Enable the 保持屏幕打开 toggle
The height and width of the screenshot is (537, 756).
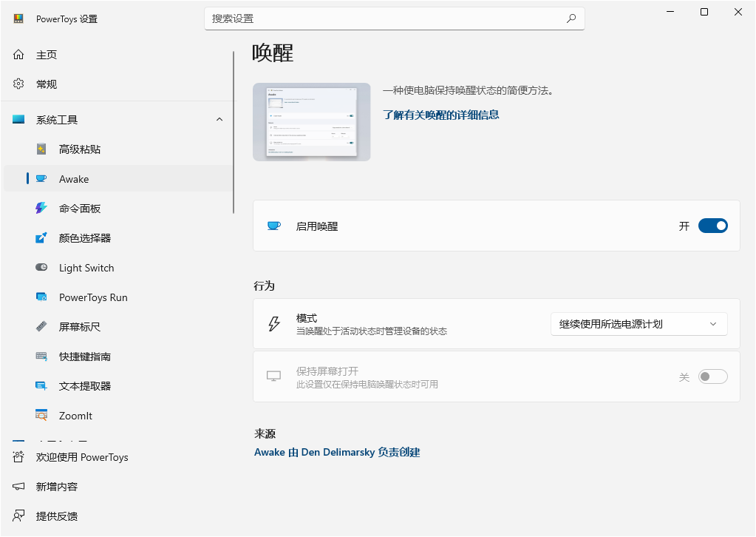[712, 376]
